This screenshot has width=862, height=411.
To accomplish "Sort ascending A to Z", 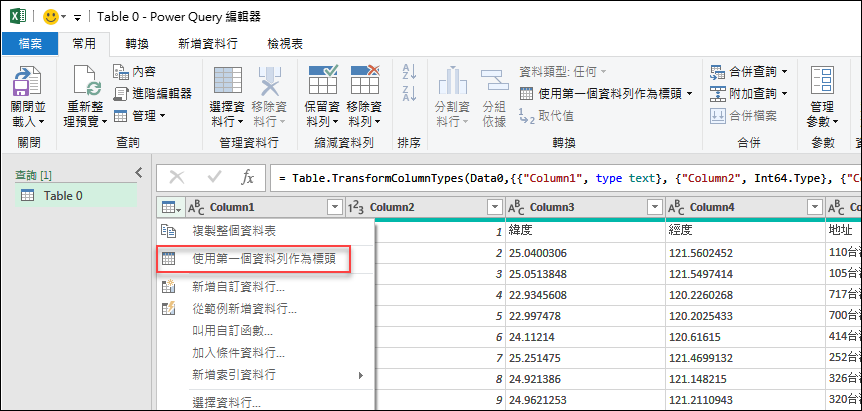I will [x=410, y=71].
